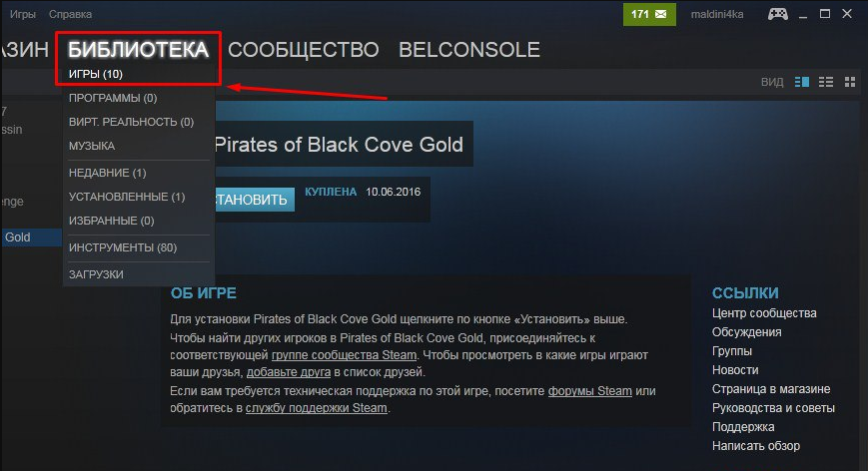Select ПРОГРАММЫ (0) menu entry

click(113, 98)
